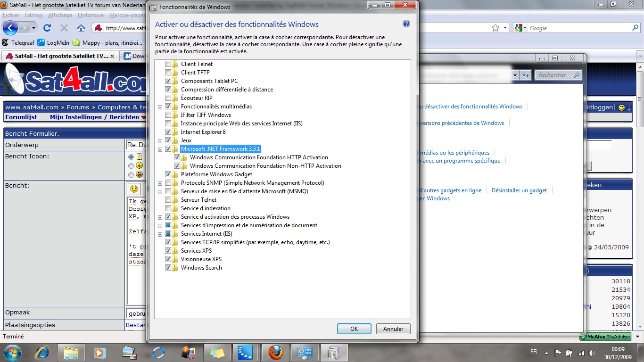Screen dimensions: 644x362
Task: Click the search magnifier in Google box
Action: click(635, 28)
